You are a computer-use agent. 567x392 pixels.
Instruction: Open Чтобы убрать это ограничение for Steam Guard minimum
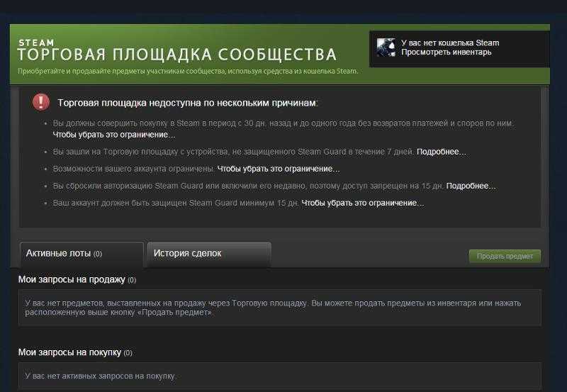[x=363, y=203]
